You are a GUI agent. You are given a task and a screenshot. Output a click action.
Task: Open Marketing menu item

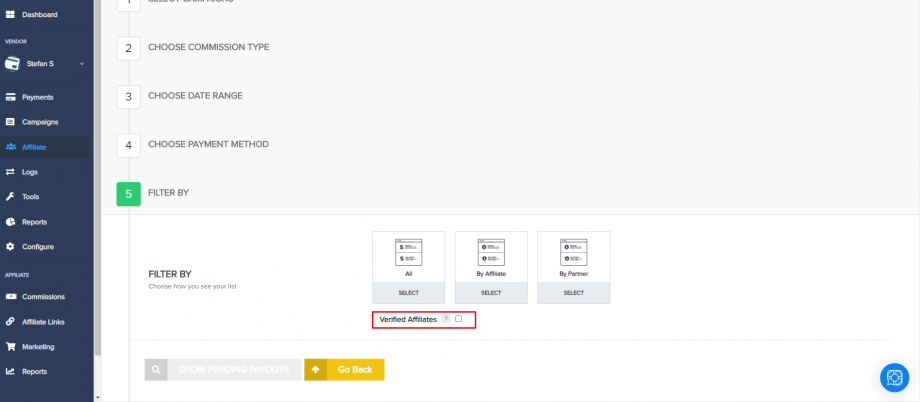[x=38, y=347]
